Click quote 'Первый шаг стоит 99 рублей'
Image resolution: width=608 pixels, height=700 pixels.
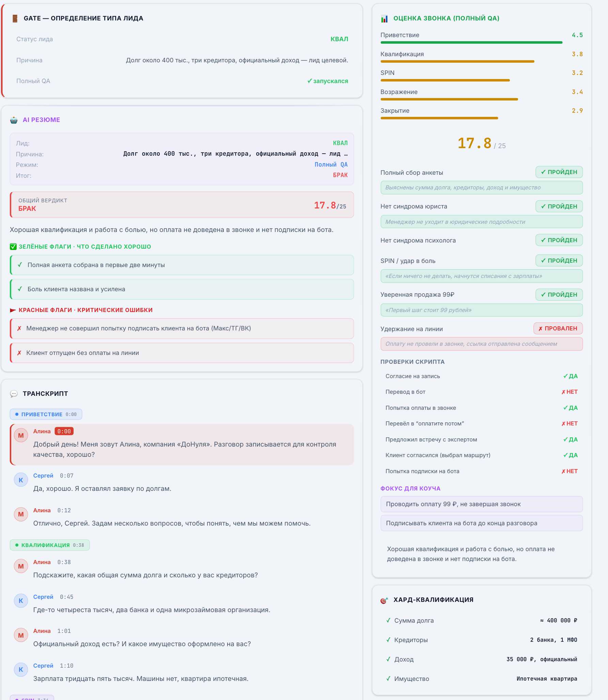482,310
